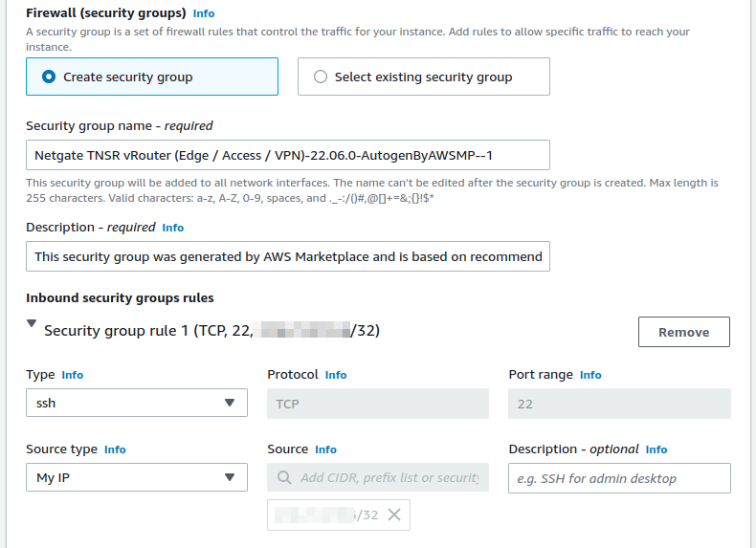Viewport: 756px width, 548px height.
Task: Click the search magnifier icon in Source field
Action: pos(284,477)
